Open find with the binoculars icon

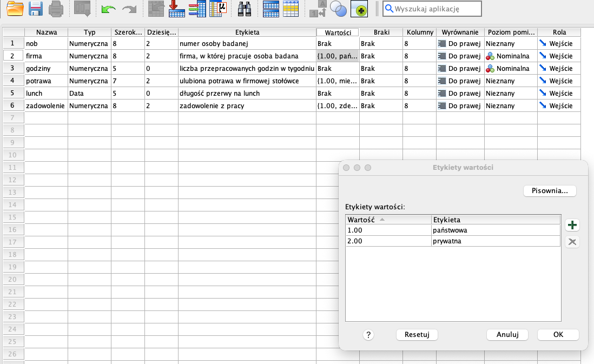click(x=245, y=8)
